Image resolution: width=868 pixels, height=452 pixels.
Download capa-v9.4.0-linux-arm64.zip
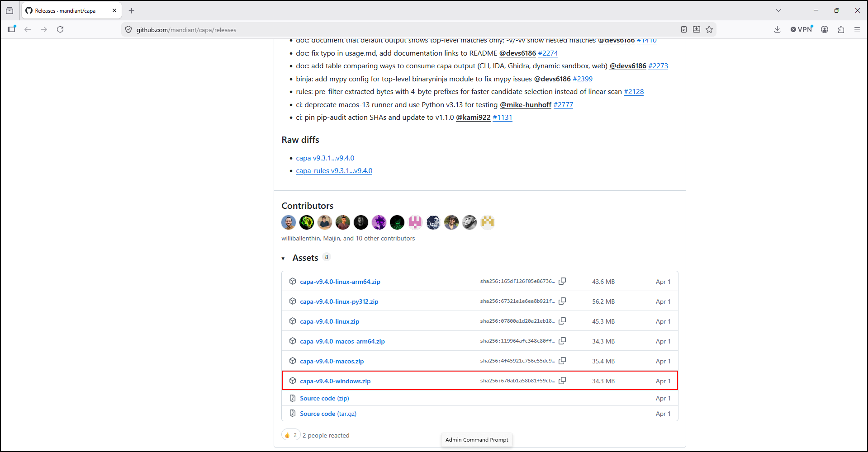click(340, 282)
